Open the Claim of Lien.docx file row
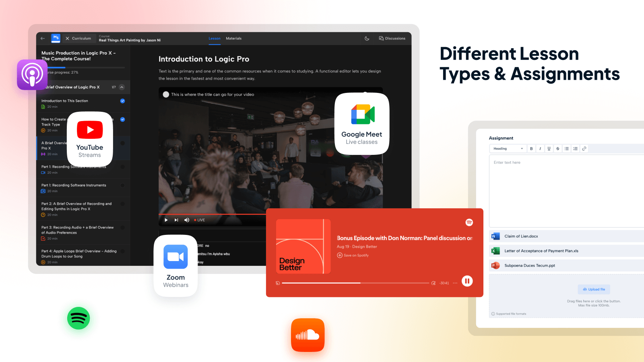This screenshot has height=362, width=644. point(567,237)
